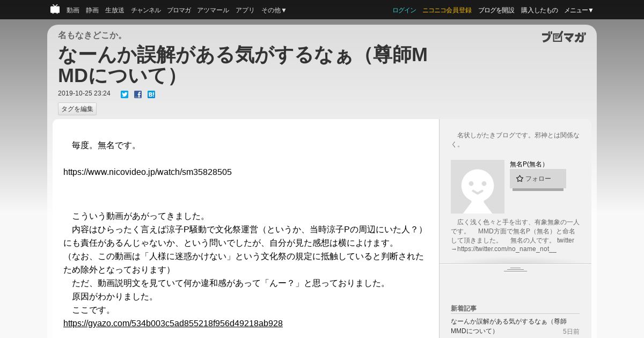Open recent article なーんか誤解がある気がするなぁ
Screen dimensions: 644x338
click(509, 326)
